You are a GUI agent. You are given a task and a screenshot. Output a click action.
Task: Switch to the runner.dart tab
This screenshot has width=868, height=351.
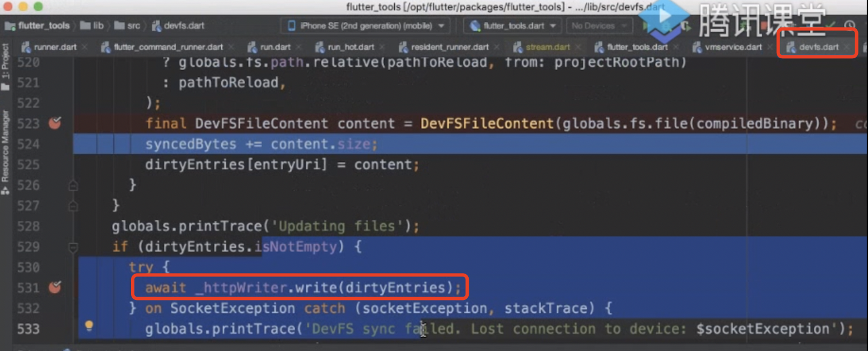pos(54,47)
